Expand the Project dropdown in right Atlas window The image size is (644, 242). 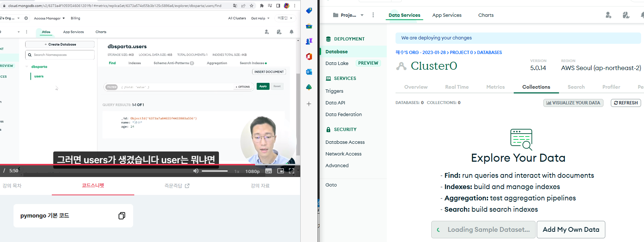362,15
